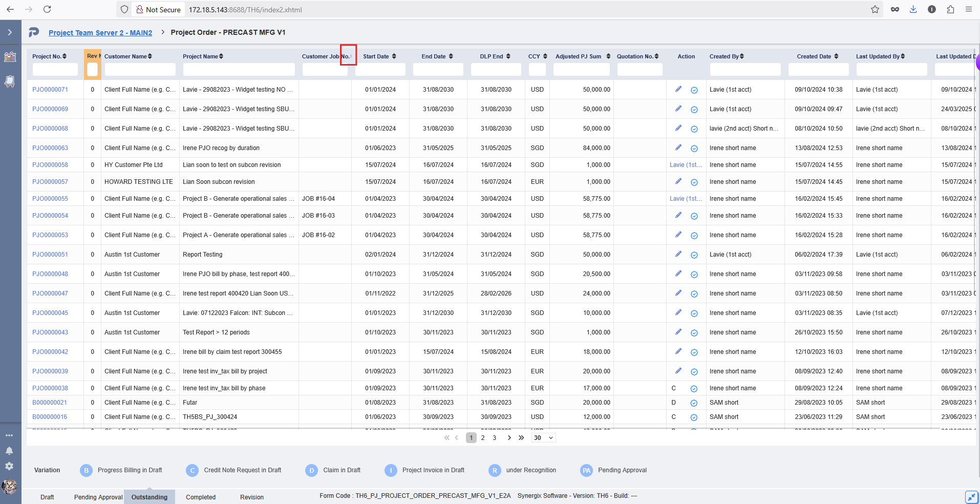Viewport: 980px width, 504px height.
Task: Switch to the Completed tab
Action: tap(201, 497)
